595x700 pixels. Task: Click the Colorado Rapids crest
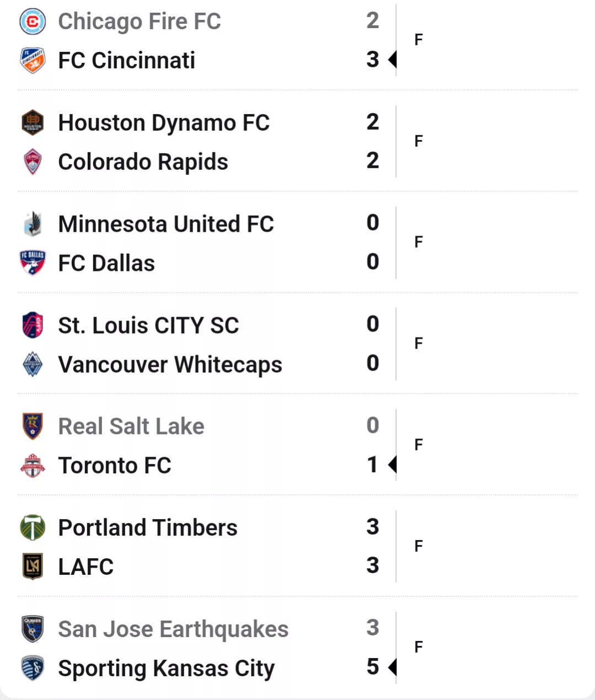click(x=33, y=162)
